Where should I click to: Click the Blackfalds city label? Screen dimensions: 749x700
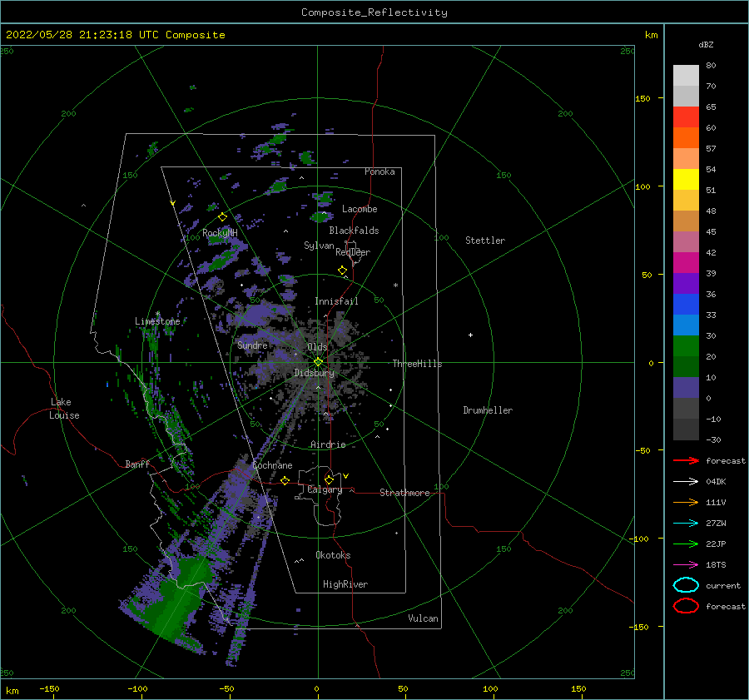coord(354,231)
